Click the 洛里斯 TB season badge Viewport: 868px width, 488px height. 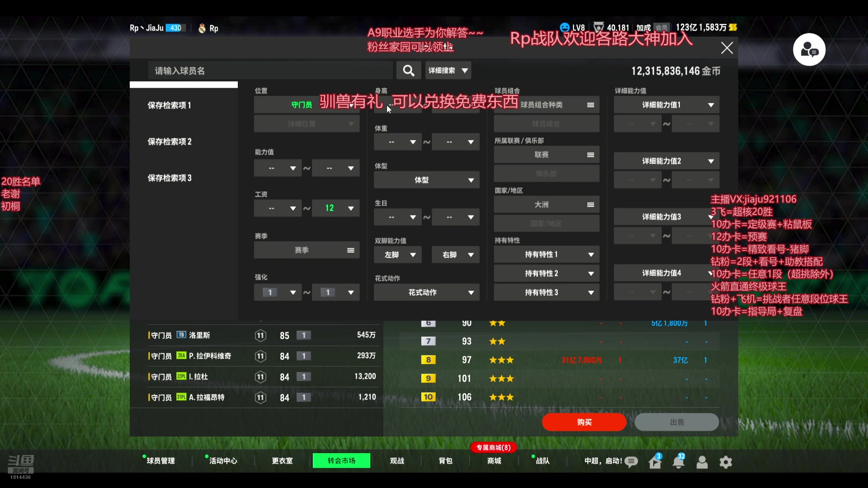(181, 335)
